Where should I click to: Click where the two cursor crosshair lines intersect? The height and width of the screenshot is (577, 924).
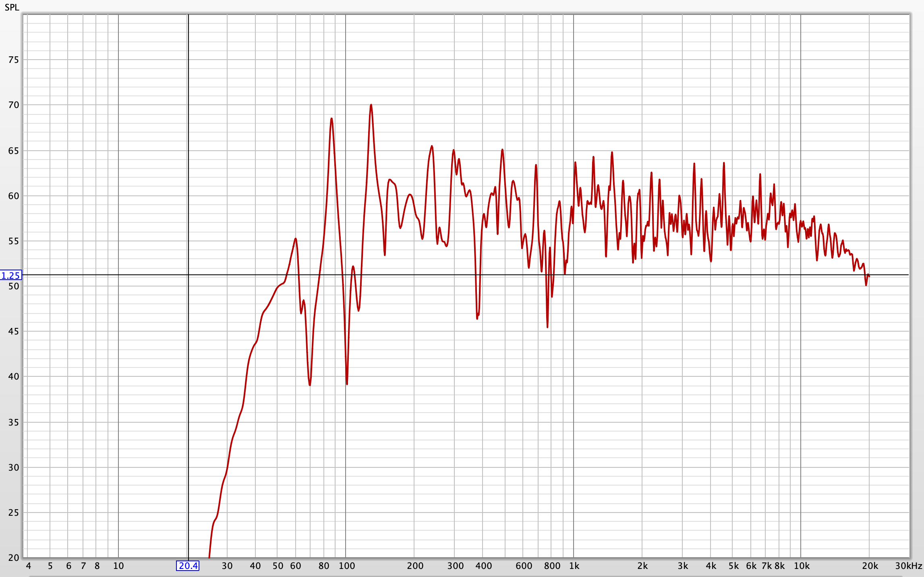coord(189,275)
